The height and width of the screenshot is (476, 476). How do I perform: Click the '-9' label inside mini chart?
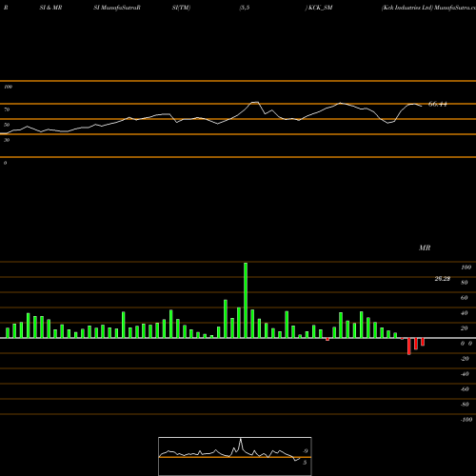point(305,451)
